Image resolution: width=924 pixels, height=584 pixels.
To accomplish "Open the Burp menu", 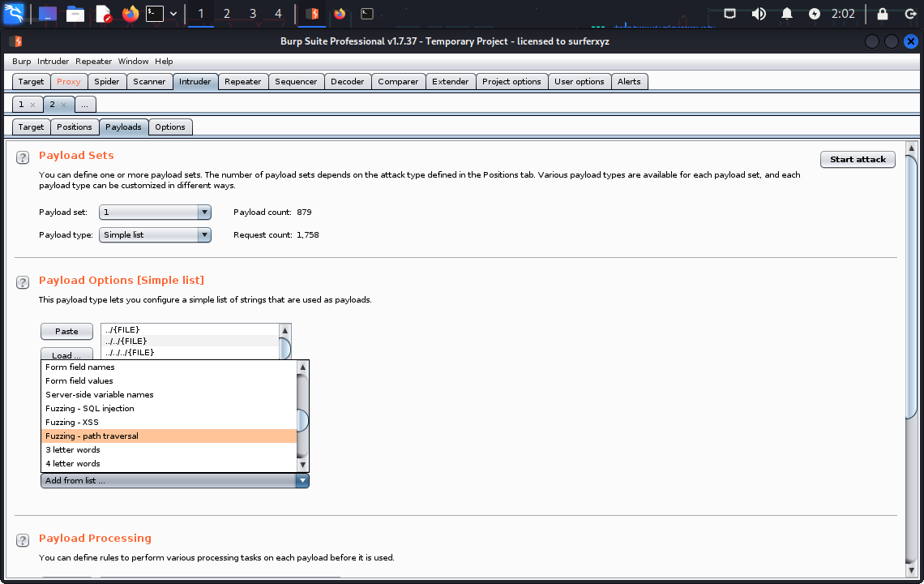I will click(22, 62).
